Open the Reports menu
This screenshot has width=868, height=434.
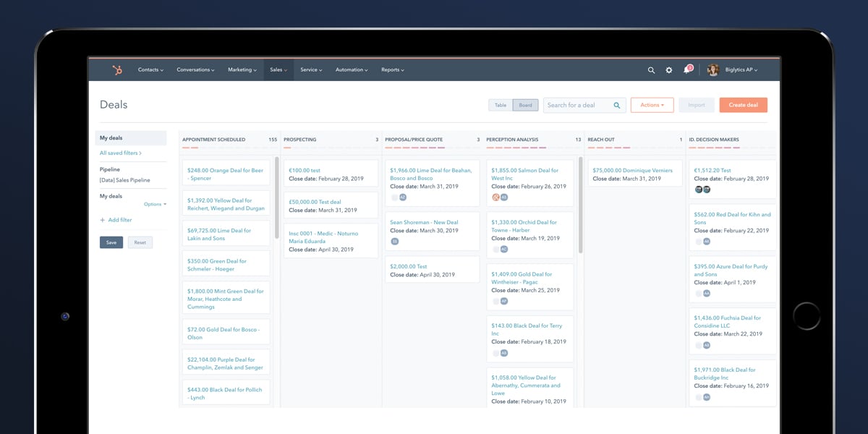(393, 70)
